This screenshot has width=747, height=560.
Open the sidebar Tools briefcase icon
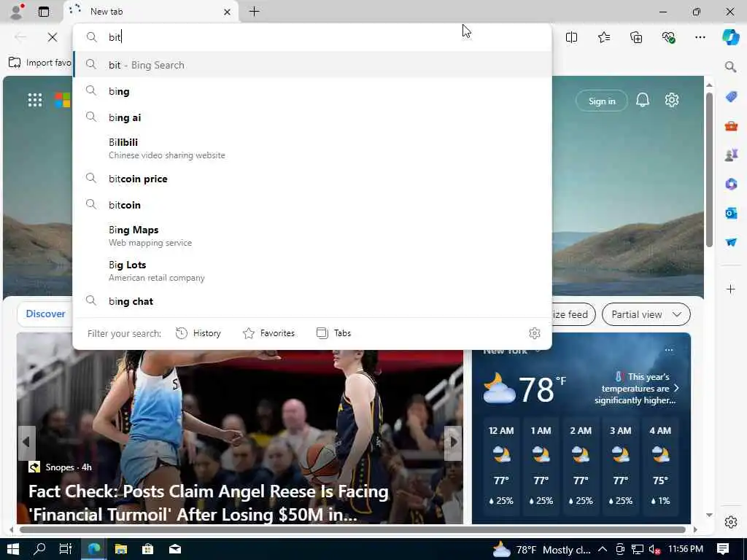[x=731, y=125]
